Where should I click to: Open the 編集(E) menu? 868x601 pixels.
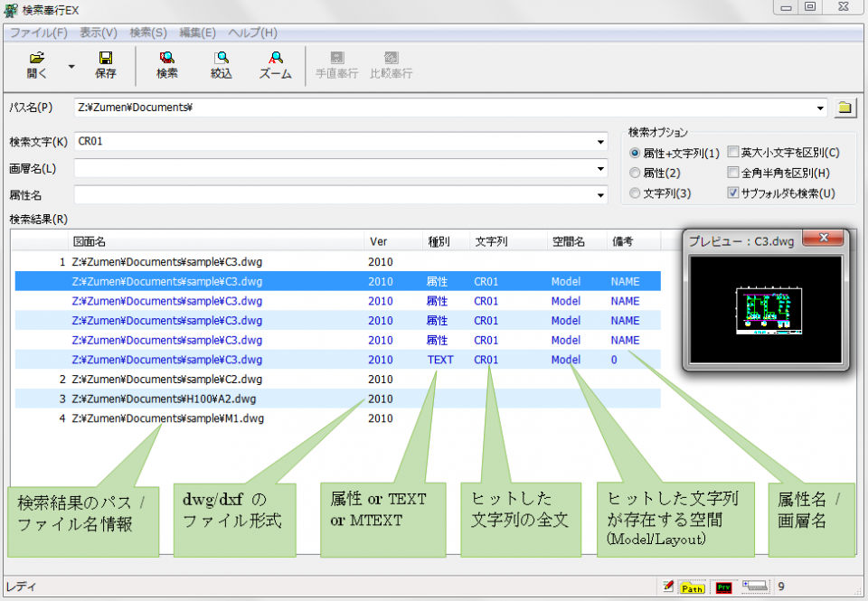(x=197, y=33)
